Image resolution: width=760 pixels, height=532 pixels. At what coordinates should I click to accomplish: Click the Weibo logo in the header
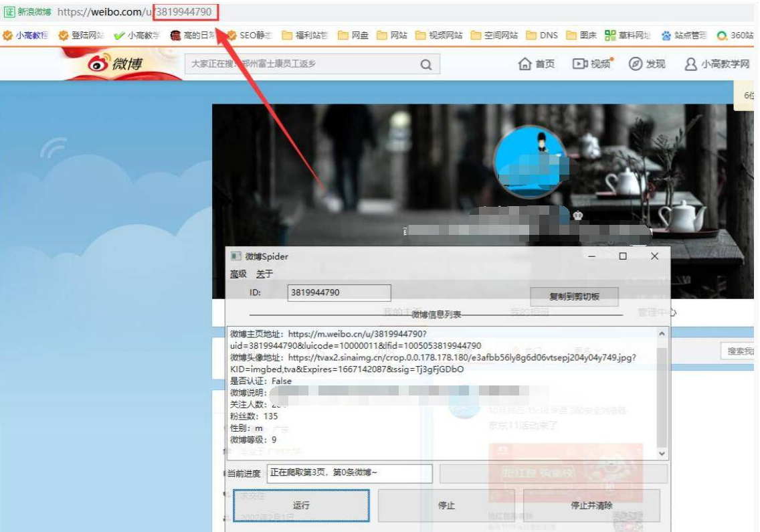[x=115, y=63]
